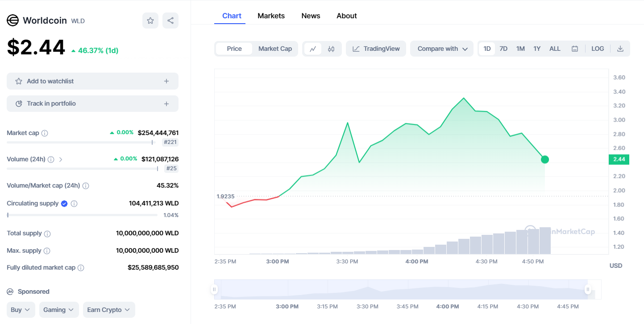644x324 pixels.
Task: Expand the Gaming dropdown
Action: [x=59, y=310]
